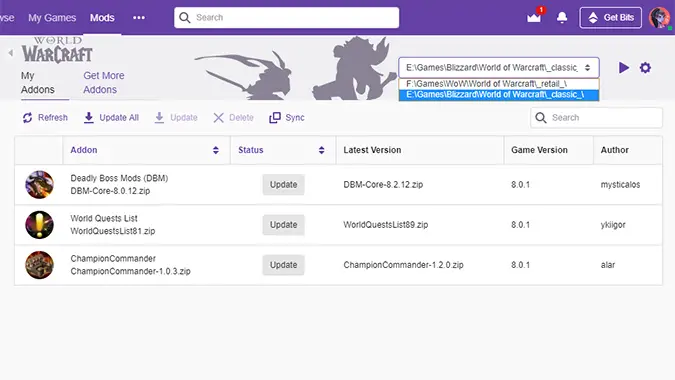Focus the addon list Search field
The width and height of the screenshot is (675, 380).
coord(596,117)
